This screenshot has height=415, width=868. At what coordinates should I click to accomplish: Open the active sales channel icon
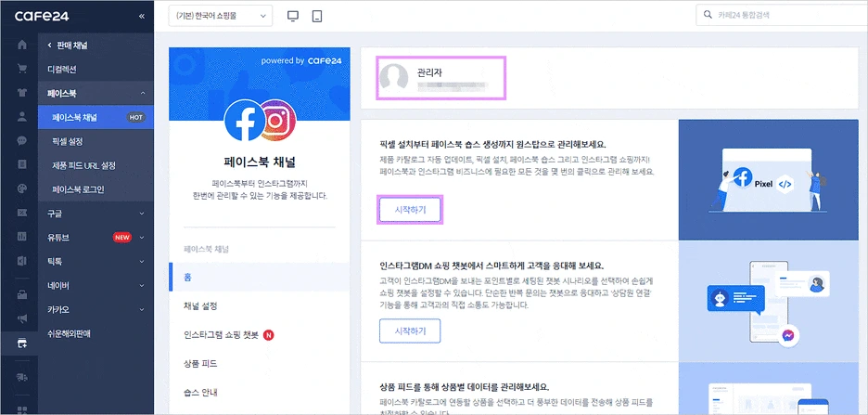[x=22, y=344]
